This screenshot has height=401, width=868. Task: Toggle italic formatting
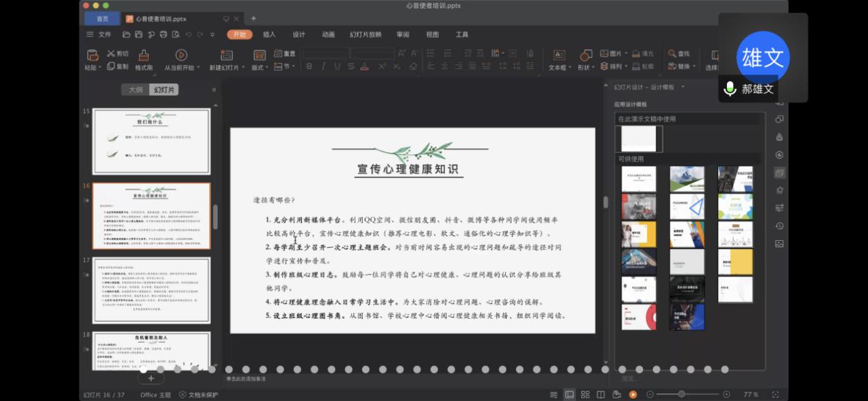point(323,66)
